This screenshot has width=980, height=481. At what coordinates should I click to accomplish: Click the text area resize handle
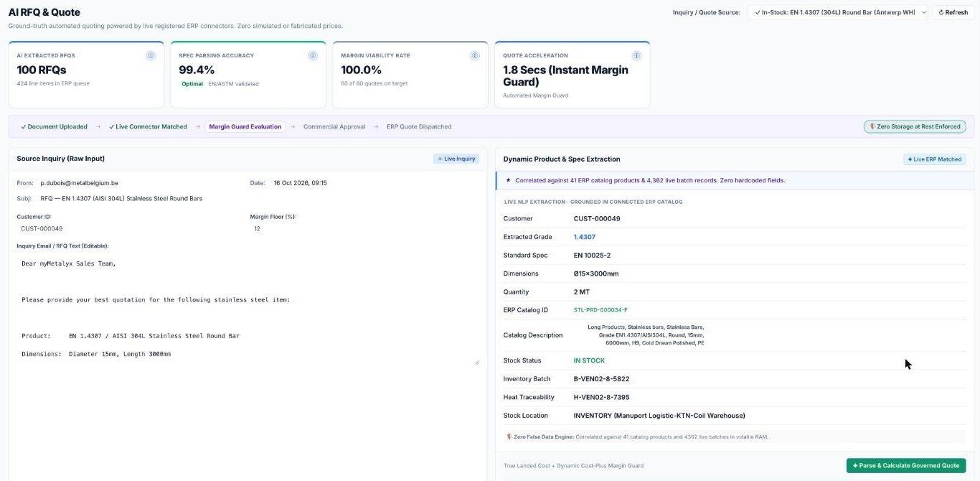pyautogui.click(x=476, y=362)
